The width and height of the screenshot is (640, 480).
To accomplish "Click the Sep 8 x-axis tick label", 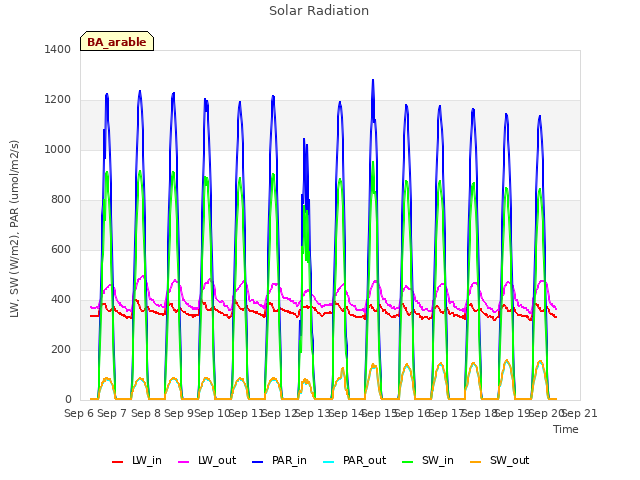I will click(146, 413).
